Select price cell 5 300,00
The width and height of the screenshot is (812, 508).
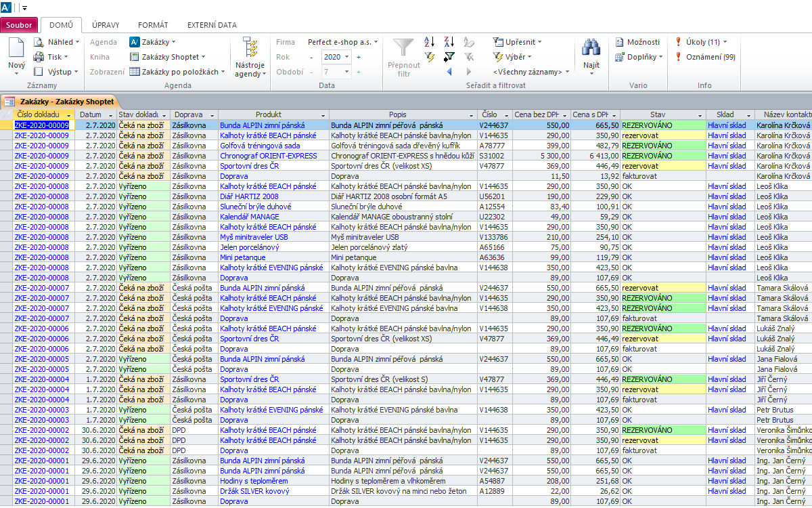point(542,156)
